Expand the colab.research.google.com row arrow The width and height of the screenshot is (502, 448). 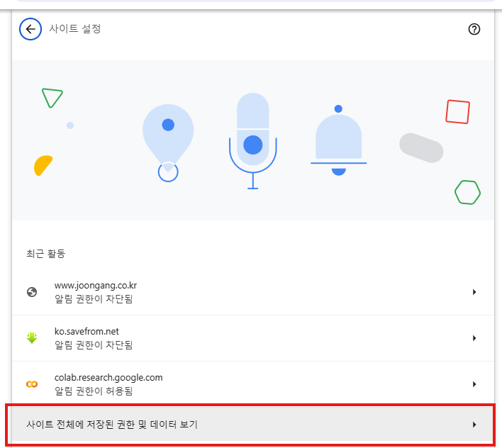pyautogui.click(x=474, y=384)
